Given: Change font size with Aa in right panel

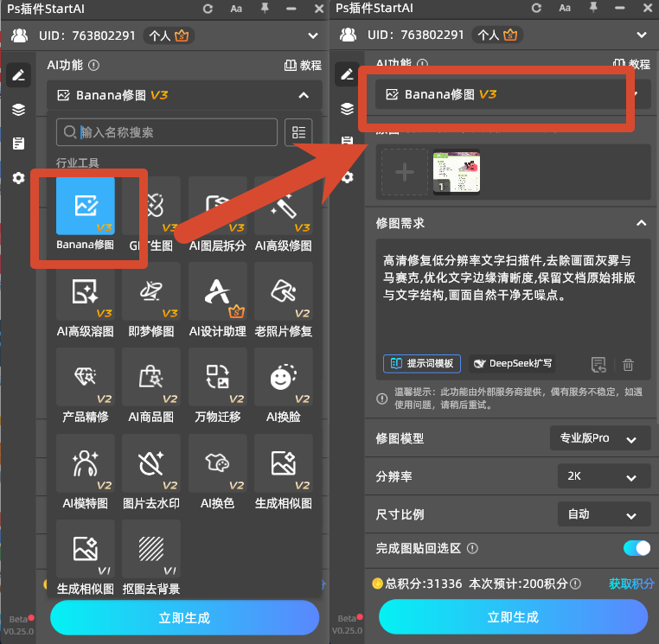Looking at the screenshot, I should click(x=565, y=8).
